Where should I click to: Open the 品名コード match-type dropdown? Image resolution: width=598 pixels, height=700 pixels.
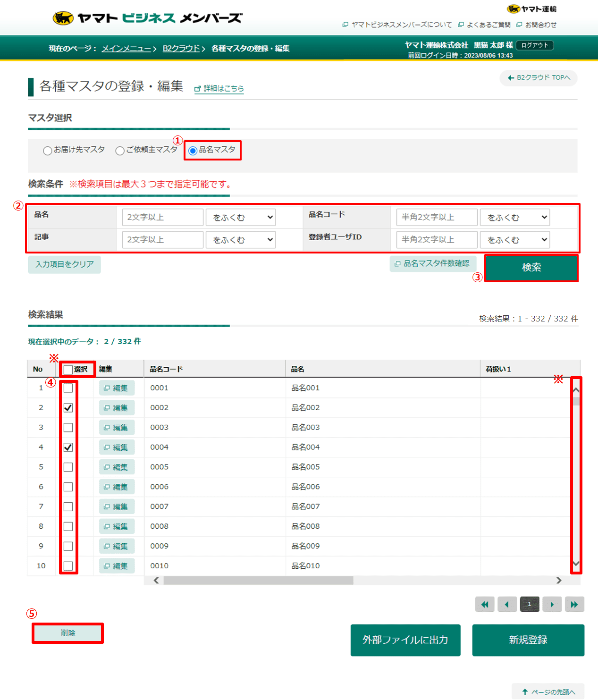pyautogui.click(x=515, y=218)
